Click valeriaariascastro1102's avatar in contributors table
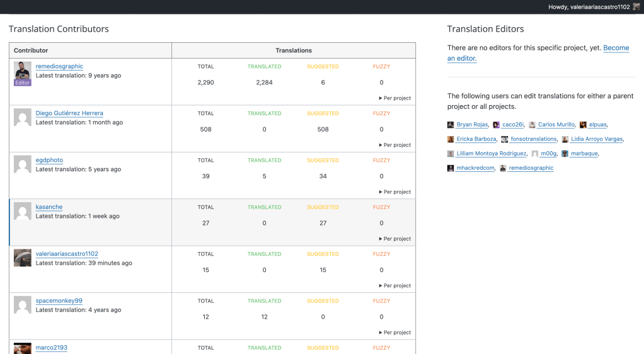Image resolution: width=644 pixels, height=354 pixels. coord(23,258)
